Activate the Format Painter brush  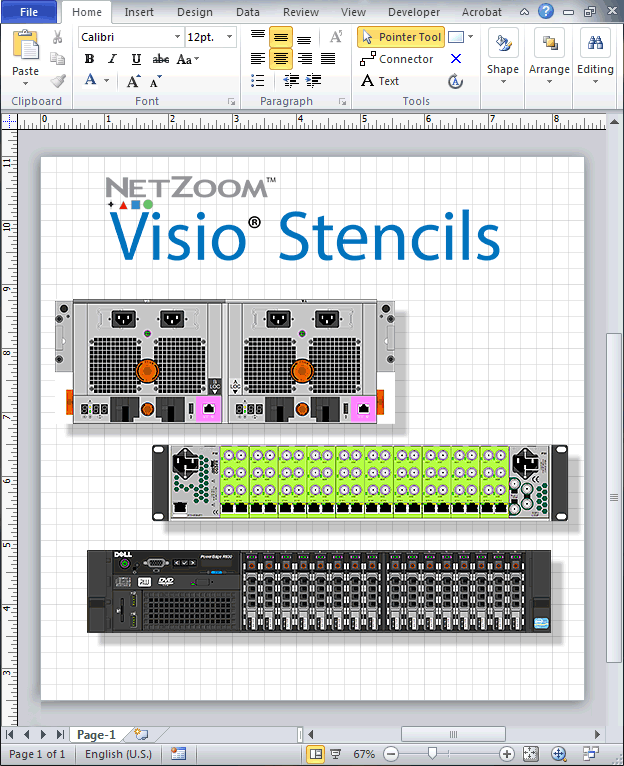click(58, 81)
